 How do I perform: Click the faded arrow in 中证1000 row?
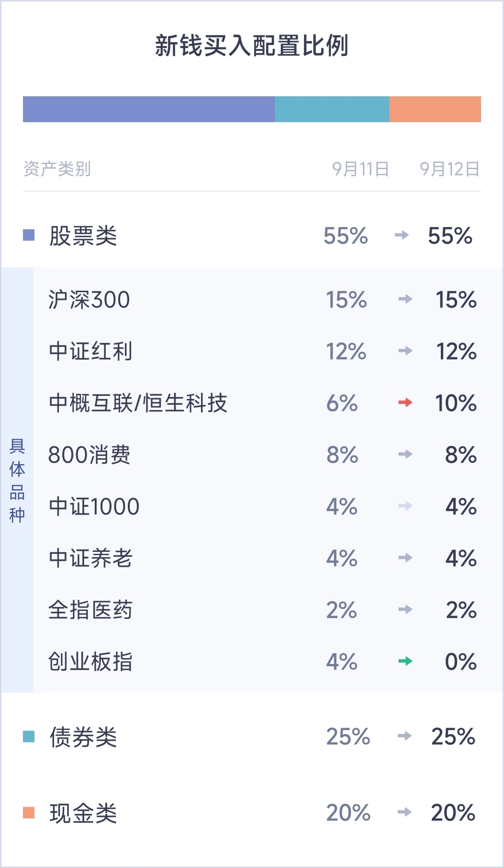[405, 506]
